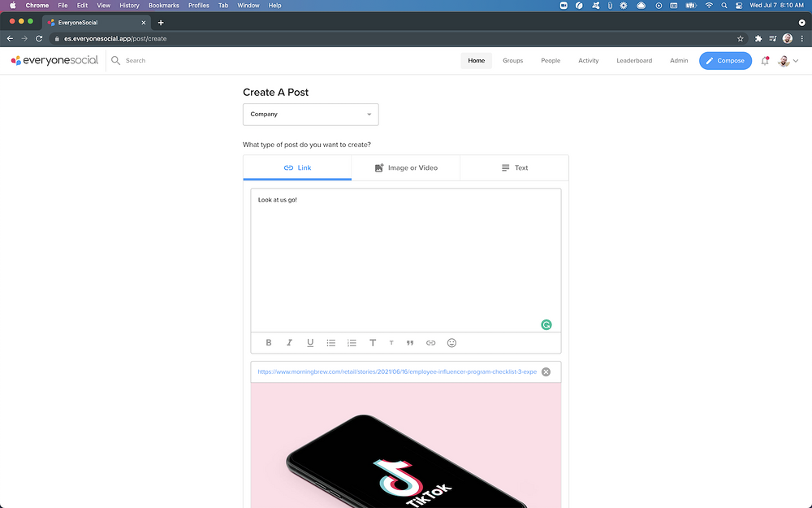Click the green Grammarly icon in editor
Screen dimensions: 812x508
coord(546,324)
